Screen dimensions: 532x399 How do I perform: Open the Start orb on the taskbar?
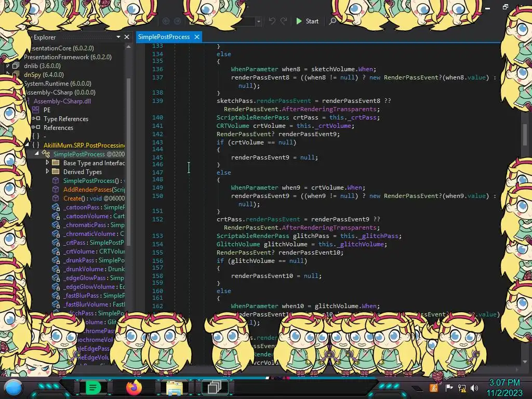(14, 388)
